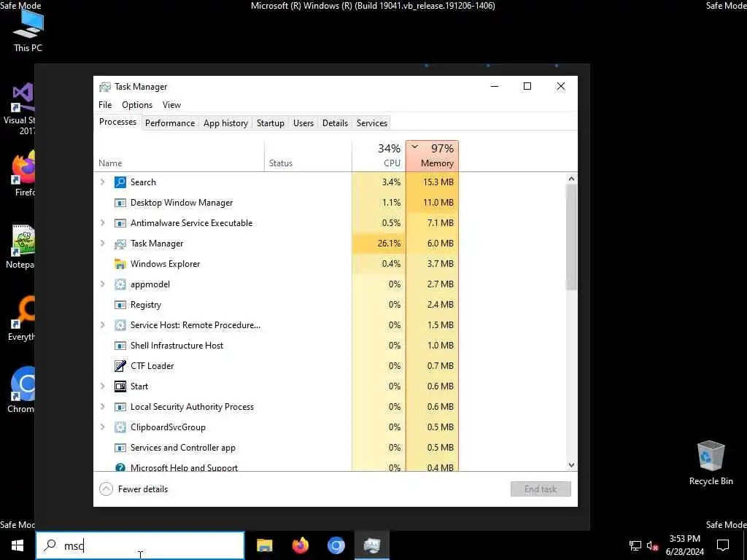Click the taskbar search box containing msc

[x=141, y=545]
